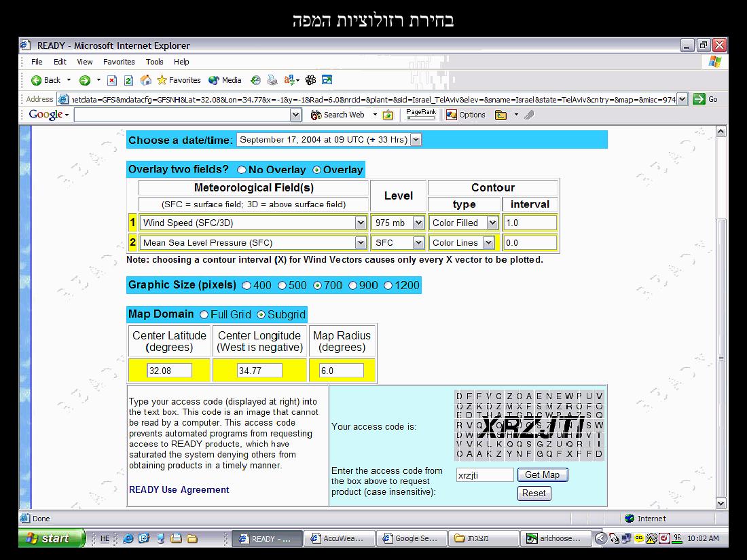Open the Edit menu
Viewport: 747px width, 560px height.
coord(60,62)
